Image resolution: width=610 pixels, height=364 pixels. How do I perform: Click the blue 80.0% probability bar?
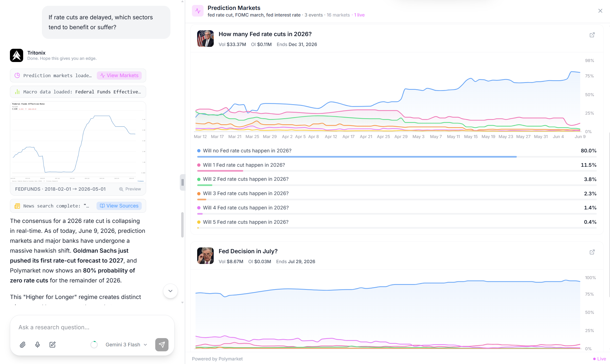click(x=357, y=157)
